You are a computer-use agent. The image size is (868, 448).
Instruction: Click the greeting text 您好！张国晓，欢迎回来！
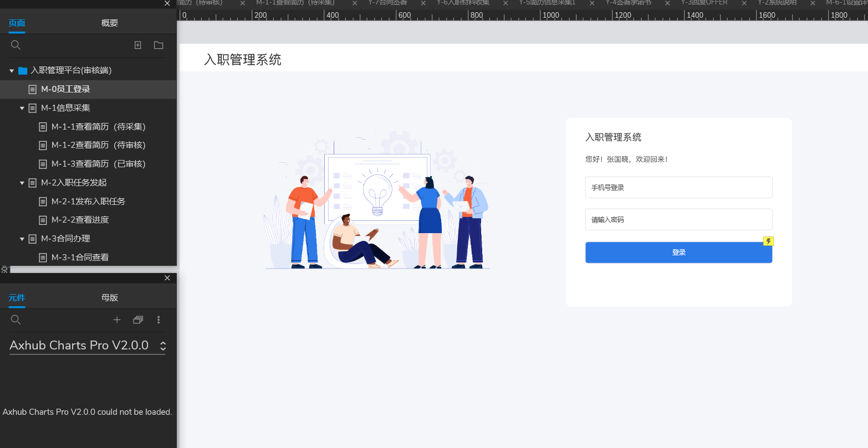pyautogui.click(x=627, y=159)
